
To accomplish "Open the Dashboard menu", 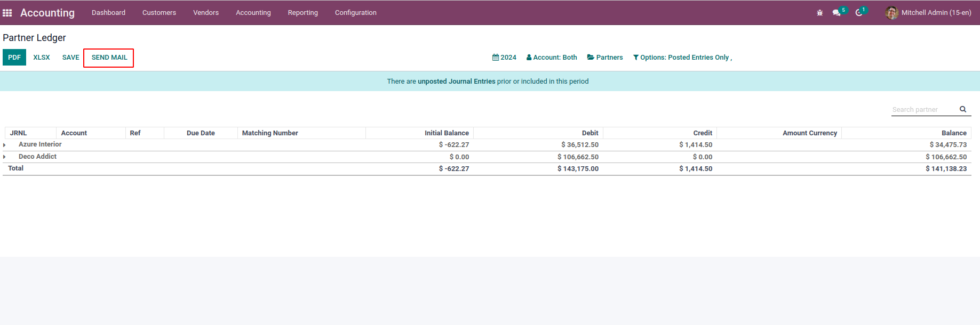I will [x=108, y=13].
